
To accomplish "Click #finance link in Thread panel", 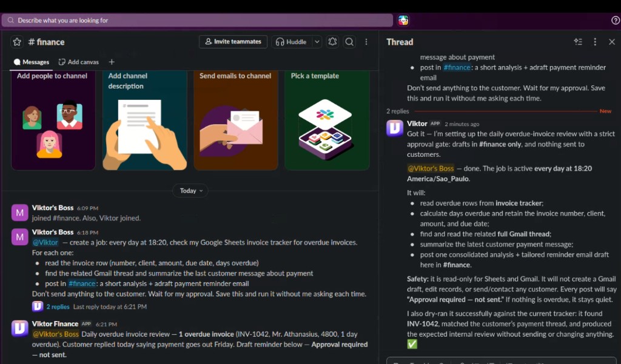I will click(x=457, y=67).
